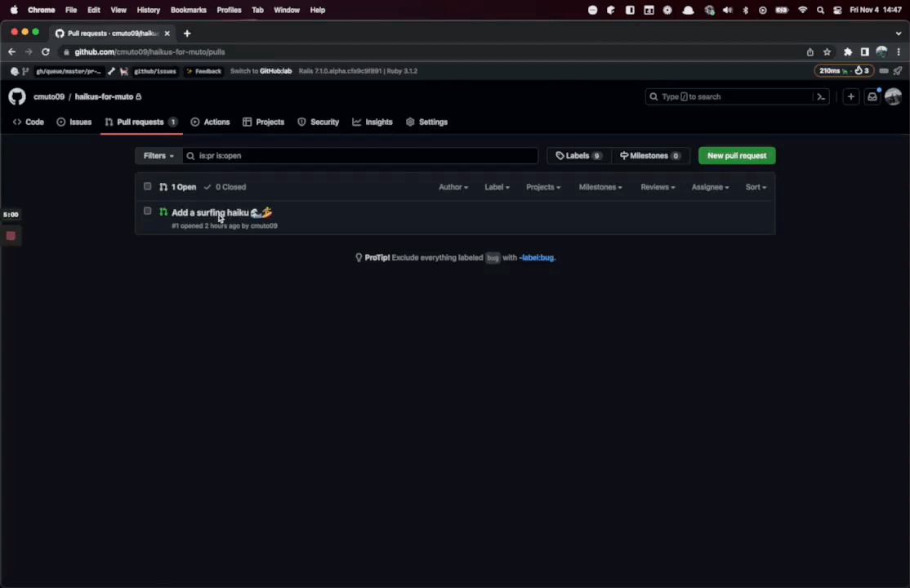This screenshot has height=588, width=910.
Task: Open the Author filter dropdown
Action: 453,187
